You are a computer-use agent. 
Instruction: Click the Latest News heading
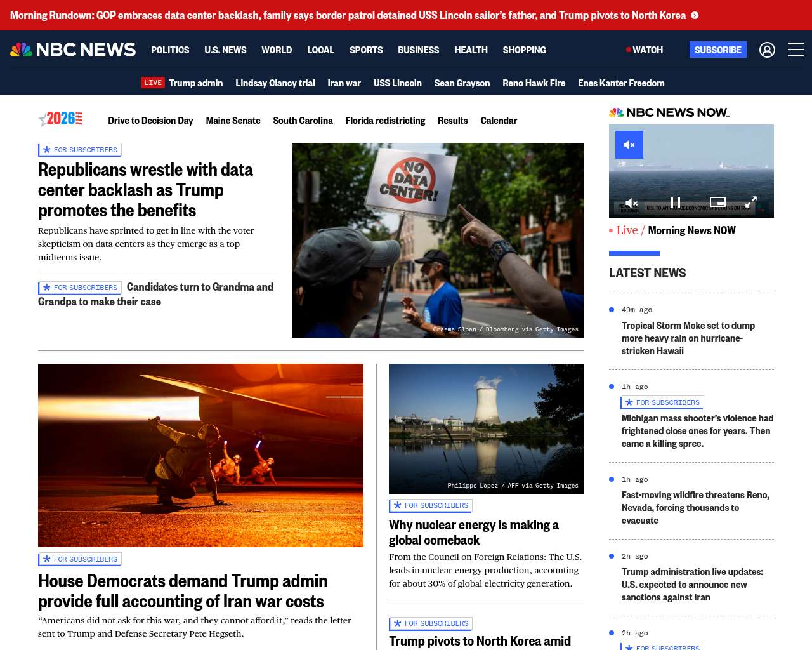(x=647, y=273)
